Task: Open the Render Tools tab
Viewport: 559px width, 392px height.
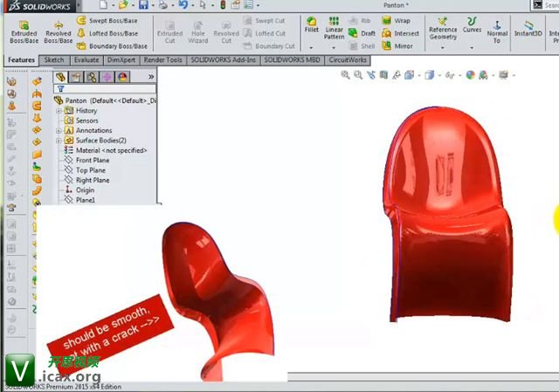Action: [x=163, y=60]
